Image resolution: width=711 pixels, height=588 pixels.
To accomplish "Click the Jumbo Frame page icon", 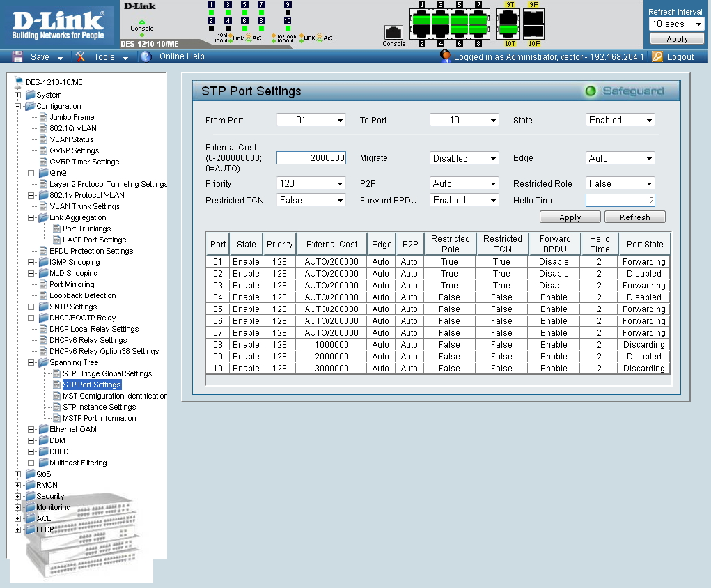I will [x=43, y=117].
